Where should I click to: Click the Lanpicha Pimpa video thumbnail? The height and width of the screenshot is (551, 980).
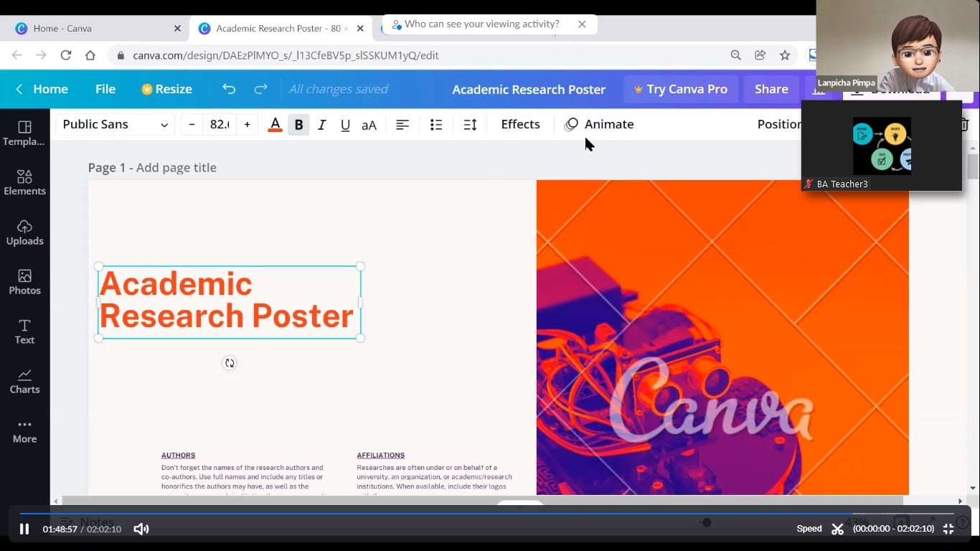pos(897,45)
